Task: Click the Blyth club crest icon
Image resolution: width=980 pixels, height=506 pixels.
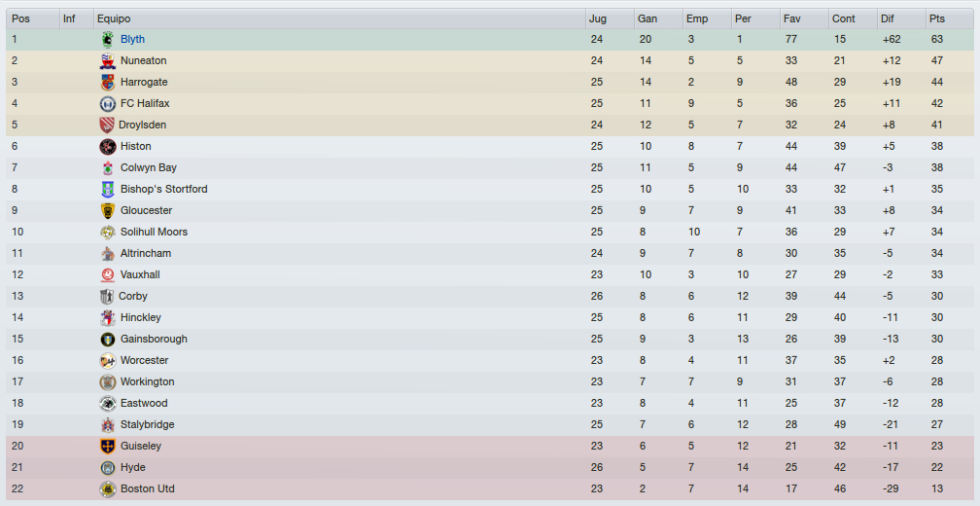Action: click(108, 39)
